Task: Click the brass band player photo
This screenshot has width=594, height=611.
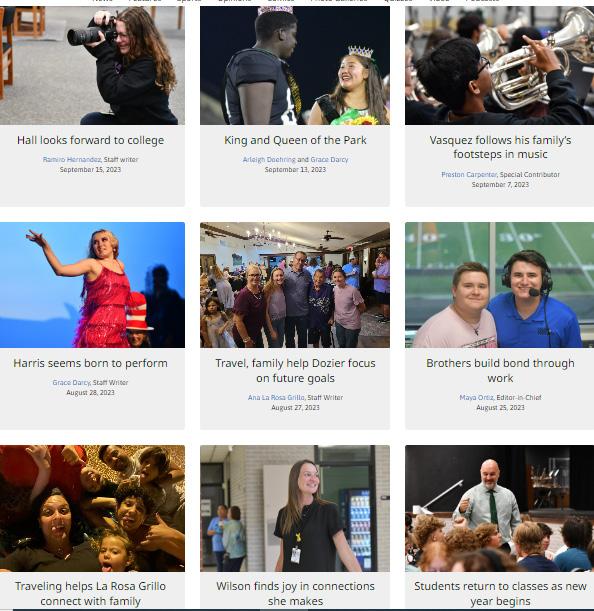Action: click(x=499, y=65)
